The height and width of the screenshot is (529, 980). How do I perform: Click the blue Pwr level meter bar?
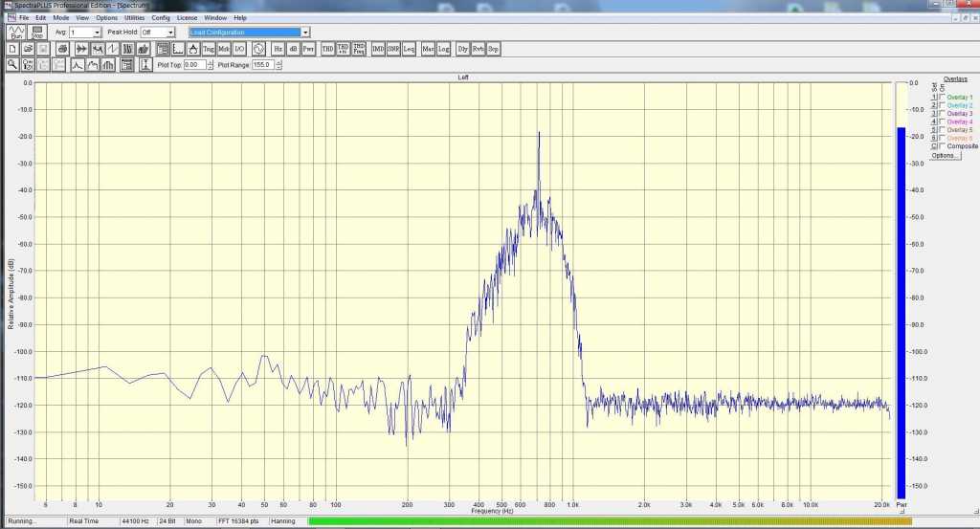pos(902,312)
